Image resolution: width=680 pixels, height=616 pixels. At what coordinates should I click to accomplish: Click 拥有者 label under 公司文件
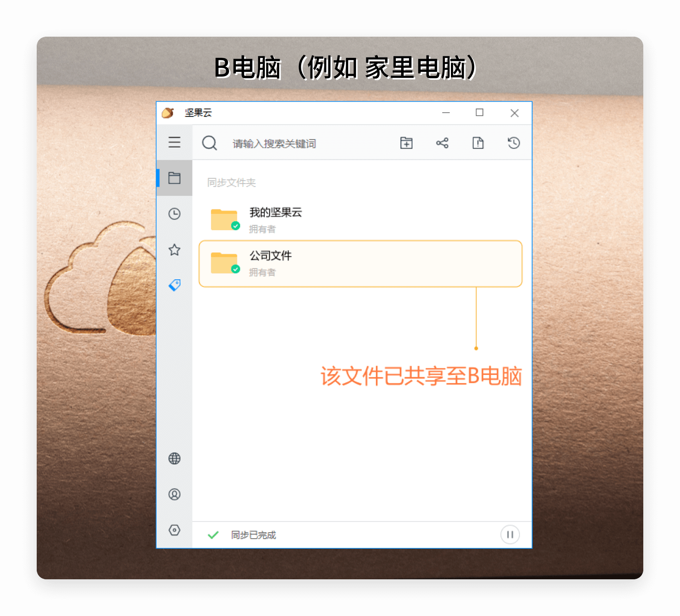coord(262,272)
